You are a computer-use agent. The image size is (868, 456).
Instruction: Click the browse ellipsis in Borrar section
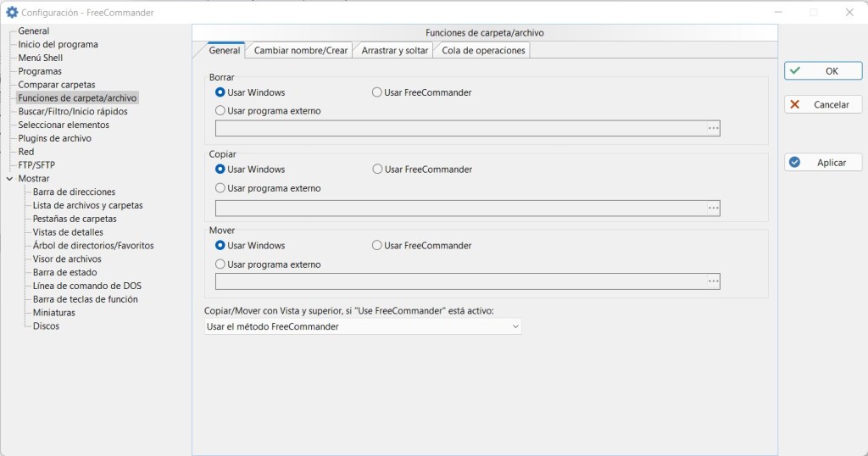pos(713,129)
